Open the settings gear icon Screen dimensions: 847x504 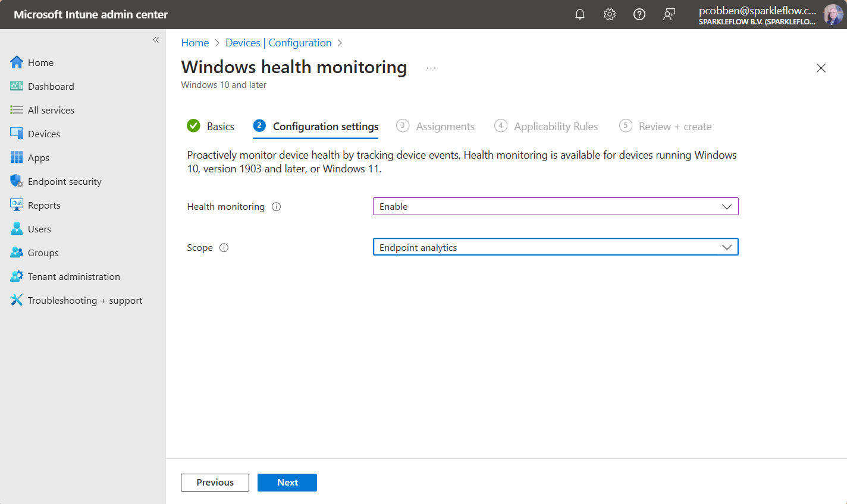[610, 14]
